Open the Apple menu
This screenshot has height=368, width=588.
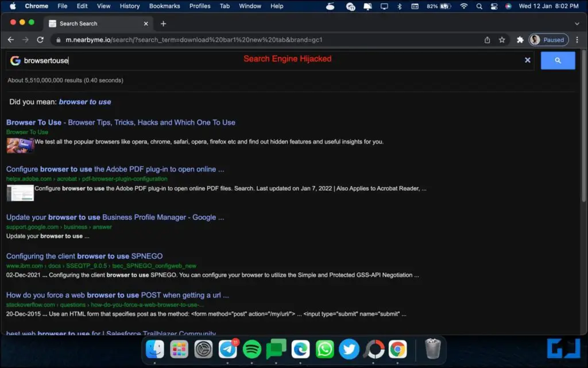tap(13, 6)
